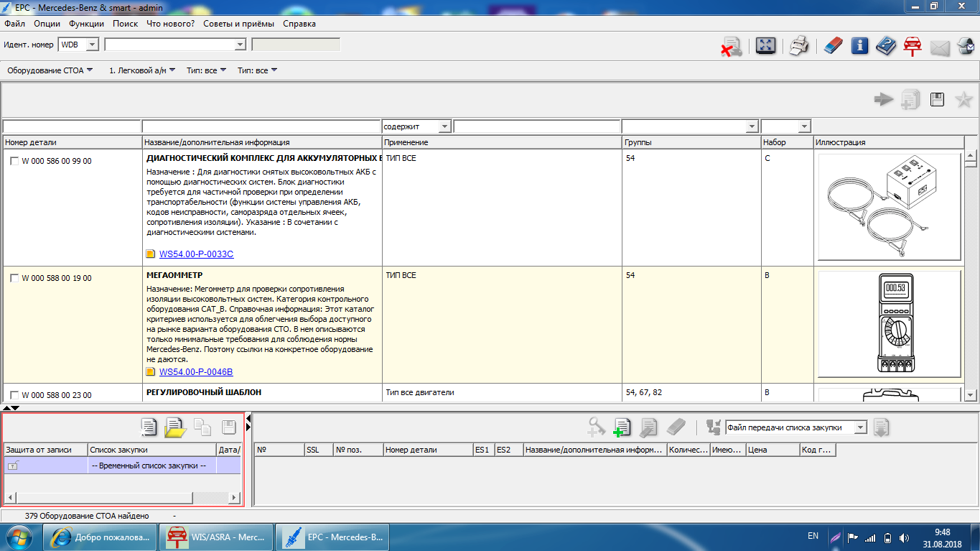
Task: Open the help book icon
Action: click(886, 46)
